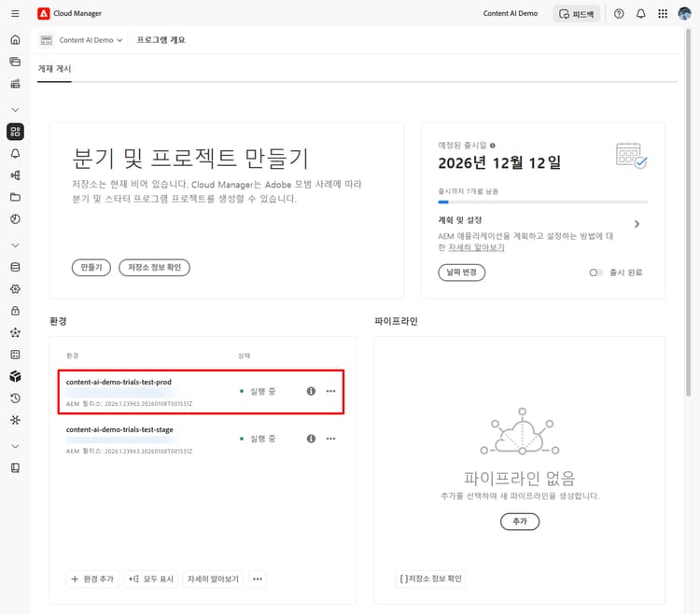The image size is (700, 614).
Task: Click the 저장소 정보 확인 button in project card
Action: [154, 267]
